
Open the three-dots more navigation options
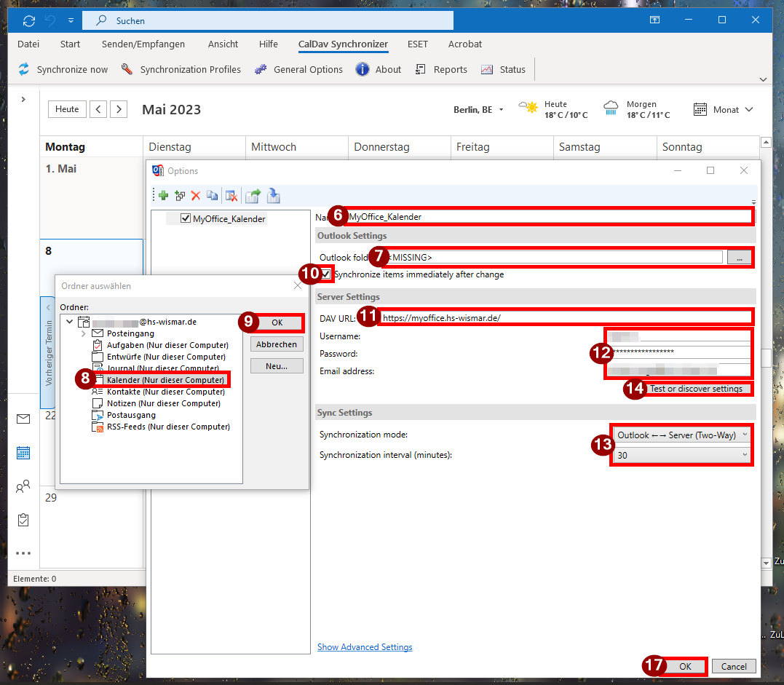click(x=23, y=553)
